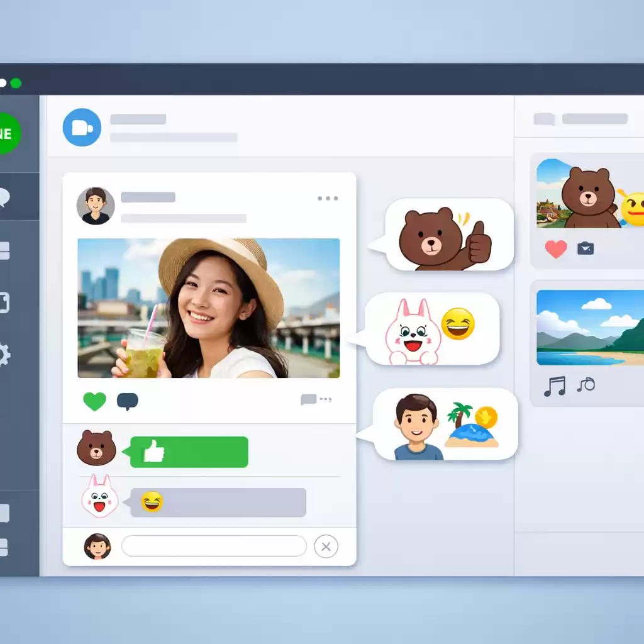Screen dimensions: 644x644
Task: Click the brown bear commenter avatar
Action: tap(96, 448)
